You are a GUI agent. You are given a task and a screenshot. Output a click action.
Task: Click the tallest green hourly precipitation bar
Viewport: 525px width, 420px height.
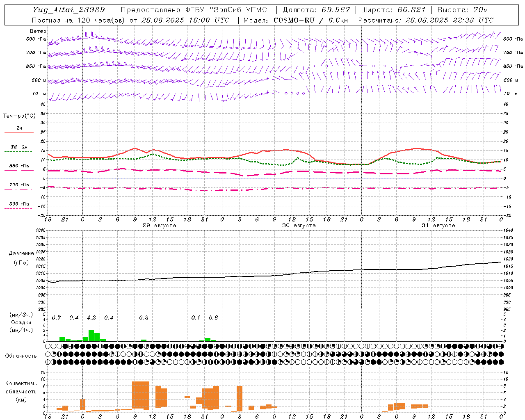[91, 336]
